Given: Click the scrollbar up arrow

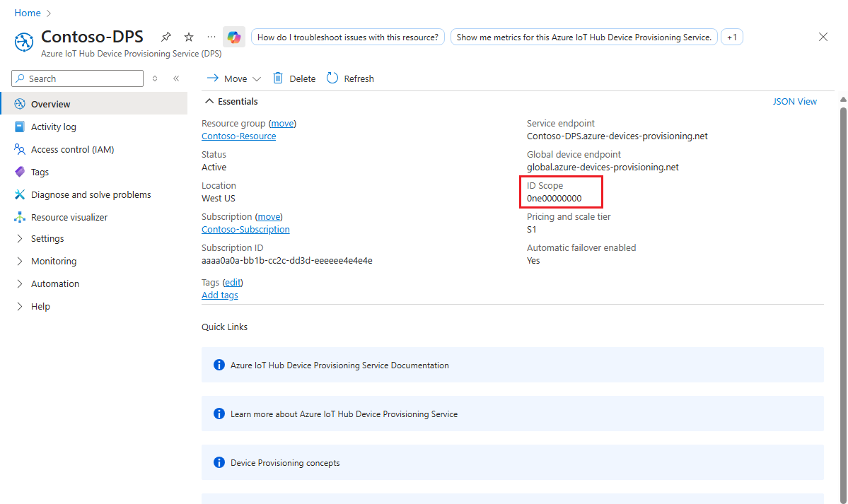Looking at the screenshot, I should click(x=843, y=100).
